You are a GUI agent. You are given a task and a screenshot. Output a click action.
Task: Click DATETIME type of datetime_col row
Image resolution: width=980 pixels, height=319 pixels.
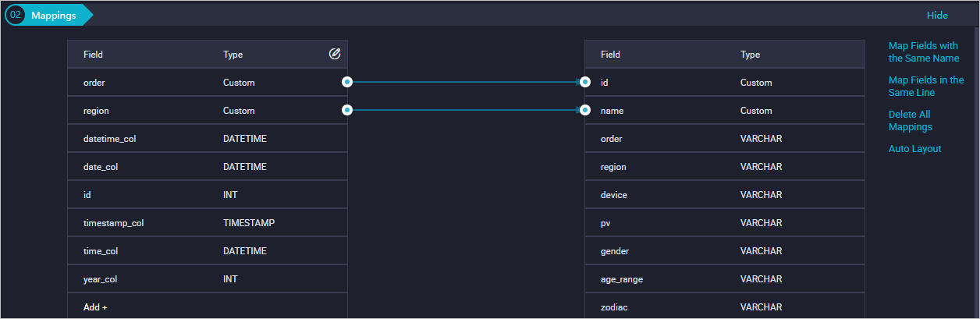pos(244,139)
